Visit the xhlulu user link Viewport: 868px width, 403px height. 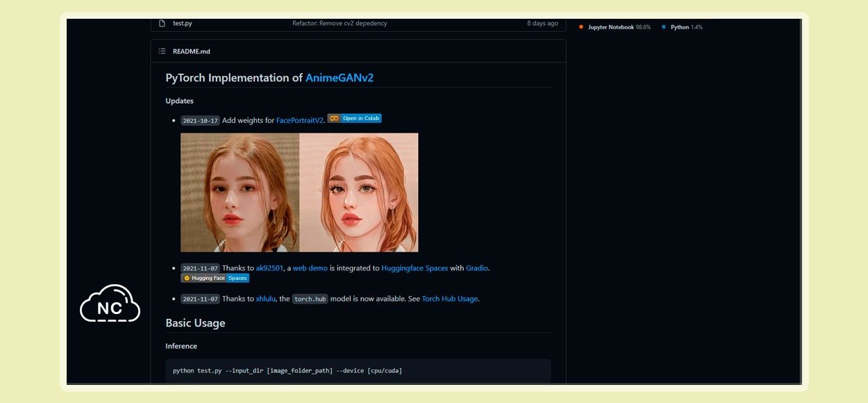266,299
